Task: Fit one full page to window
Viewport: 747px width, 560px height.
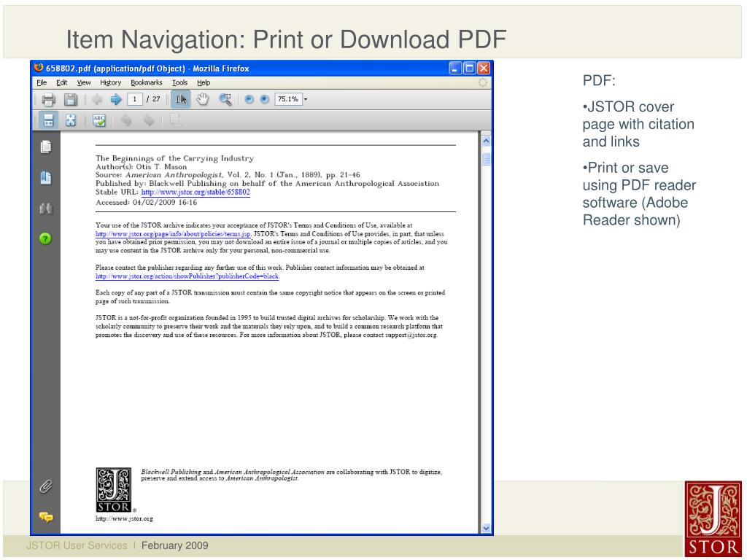Action: pyautogui.click(x=71, y=120)
